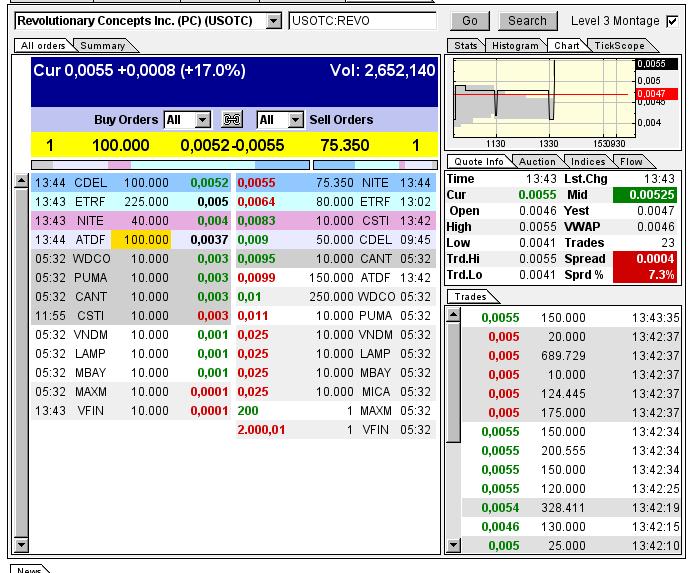Click the intraday price chart
Image resolution: width=691 pixels, height=573 pixels.
pyautogui.click(x=543, y=98)
